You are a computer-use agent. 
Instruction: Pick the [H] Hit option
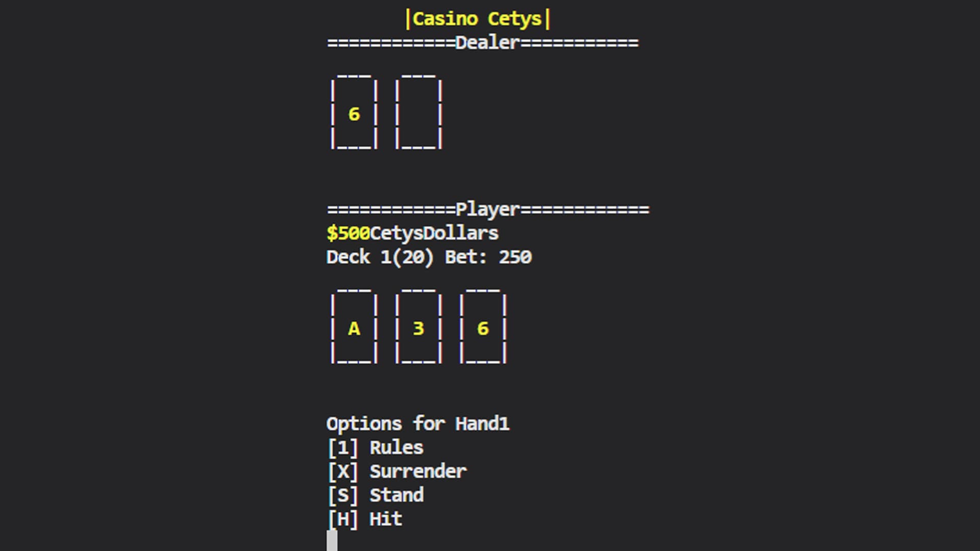pyautogui.click(x=364, y=519)
